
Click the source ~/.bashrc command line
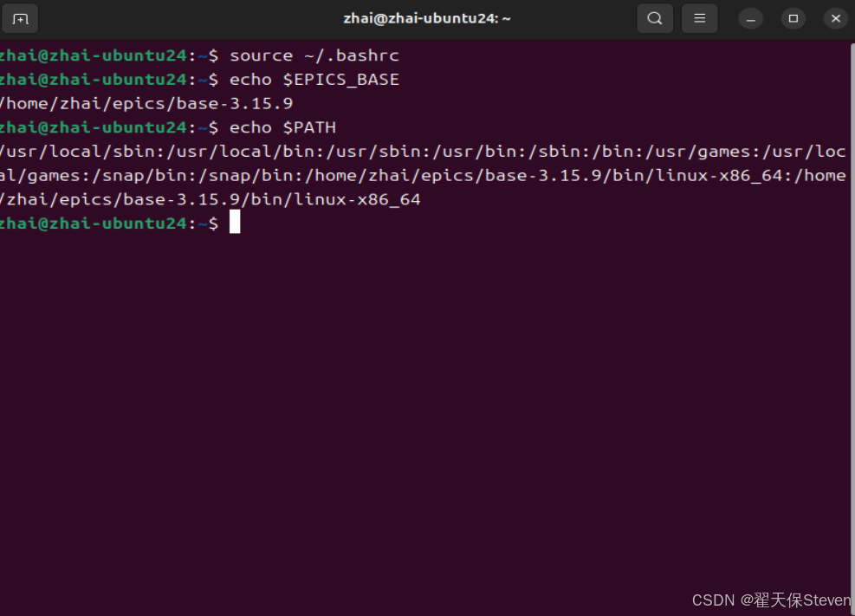coord(314,55)
